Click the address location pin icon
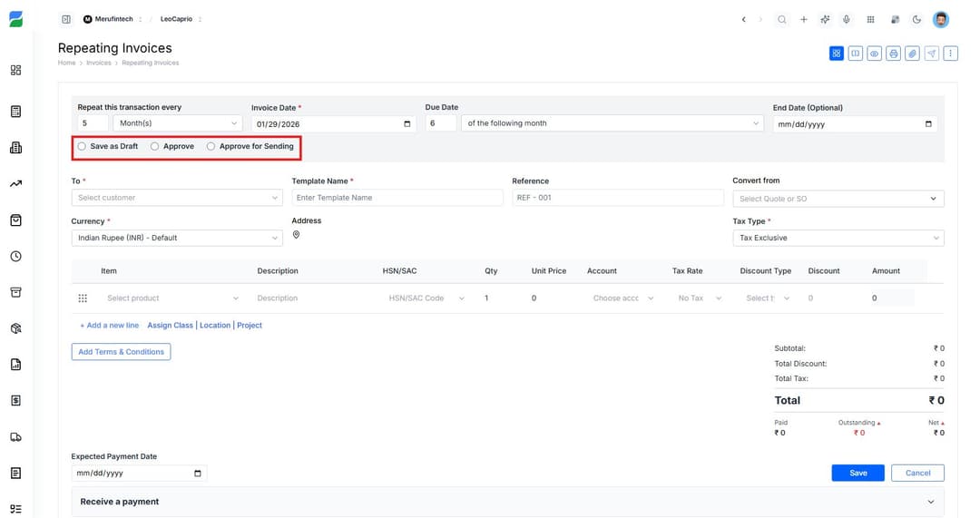The image size is (980, 518). [296, 235]
